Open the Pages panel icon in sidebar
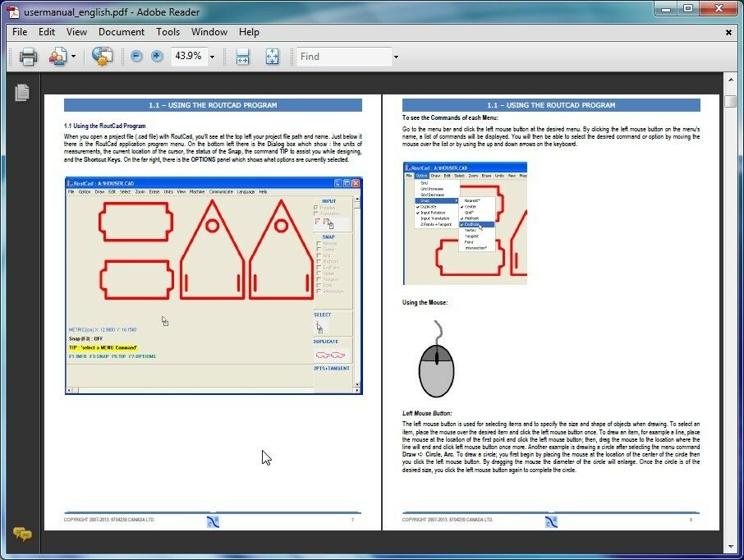The width and height of the screenshot is (744, 560). coord(22,92)
